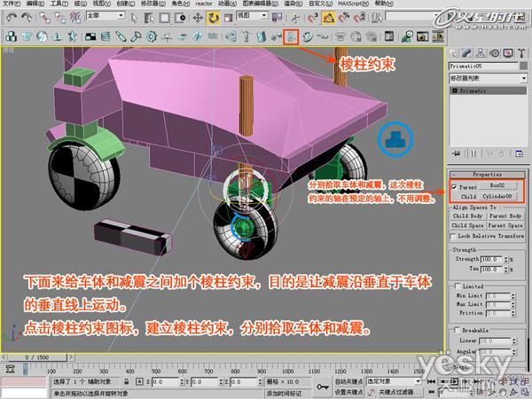Open the MAXScript menu

tap(353, 4)
